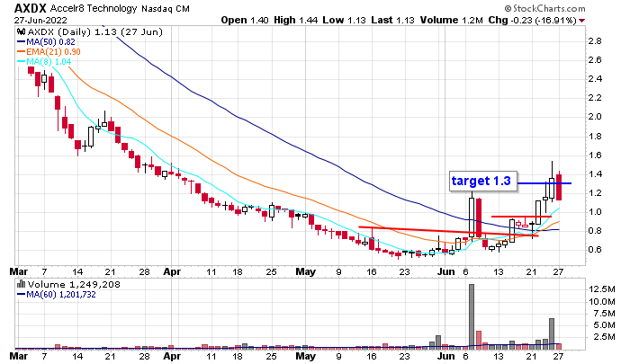Click the MA(60) 1,201,732 legend entry
The image size is (630, 364).
pyautogui.click(x=61, y=294)
